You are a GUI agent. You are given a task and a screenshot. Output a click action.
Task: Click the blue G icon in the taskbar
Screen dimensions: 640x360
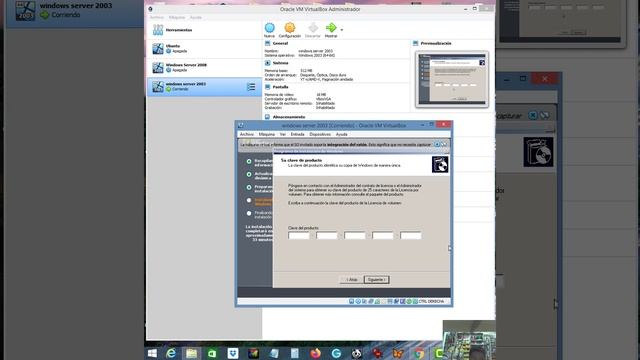pyautogui.click(x=336, y=353)
